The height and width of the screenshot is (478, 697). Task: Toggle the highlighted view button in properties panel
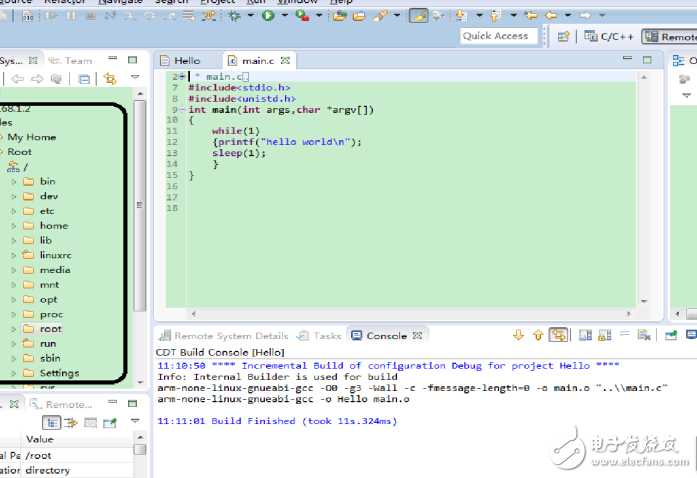coord(50,423)
